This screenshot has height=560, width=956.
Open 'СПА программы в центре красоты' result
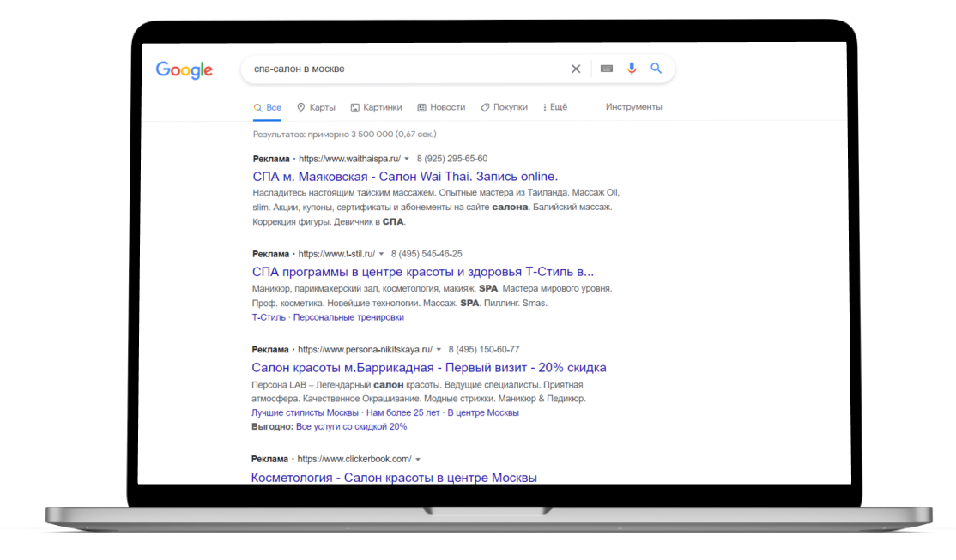[x=422, y=272]
